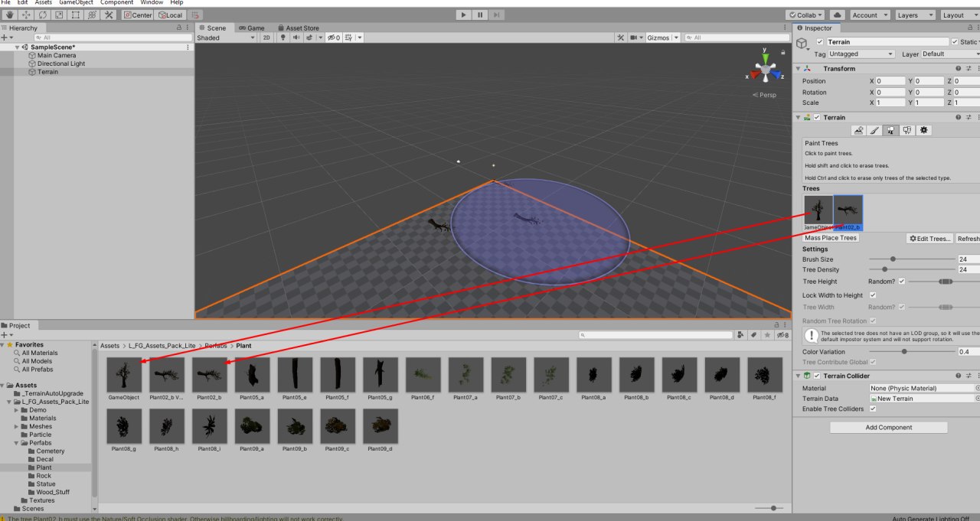
Task: Select the Plant02_b tree thumbnail in Trees
Action: (x=848, y=213)
